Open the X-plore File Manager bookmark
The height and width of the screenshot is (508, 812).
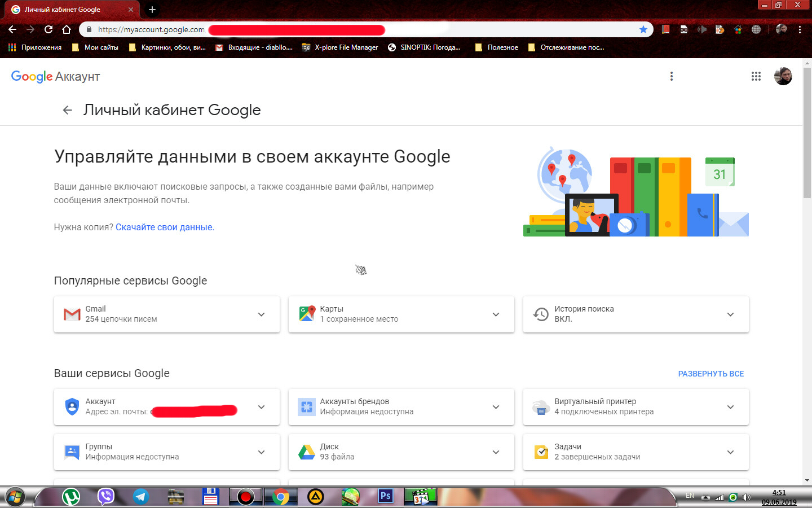(x=340, y=47)
